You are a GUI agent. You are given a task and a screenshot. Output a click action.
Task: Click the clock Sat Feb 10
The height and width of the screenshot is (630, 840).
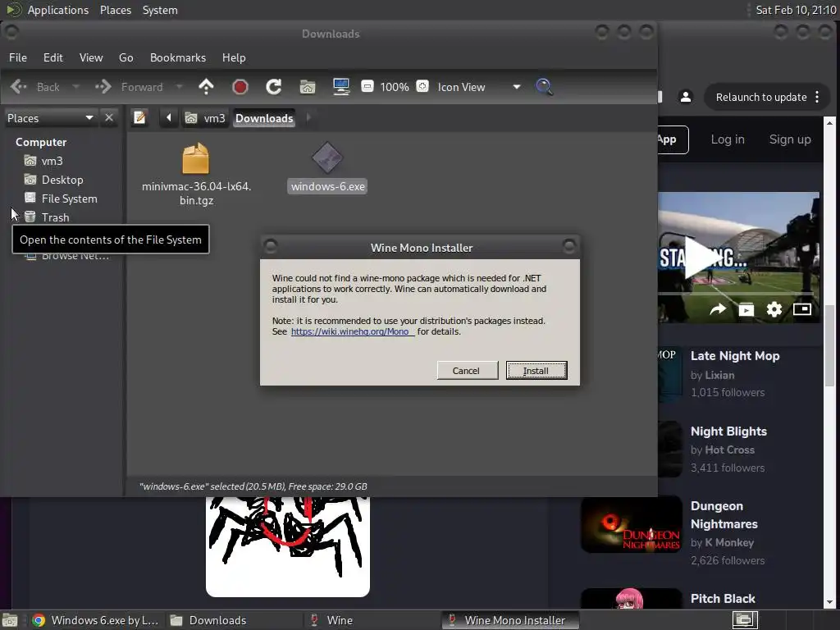click(x=796, y=10)
